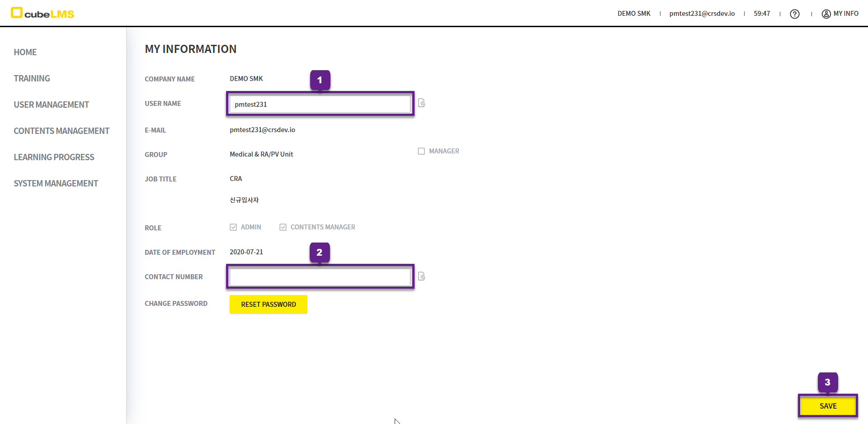Click the numbered marker 1 badge
This screenshot has width=868, height=424.
pyautogui.click(x=320, y=80)
